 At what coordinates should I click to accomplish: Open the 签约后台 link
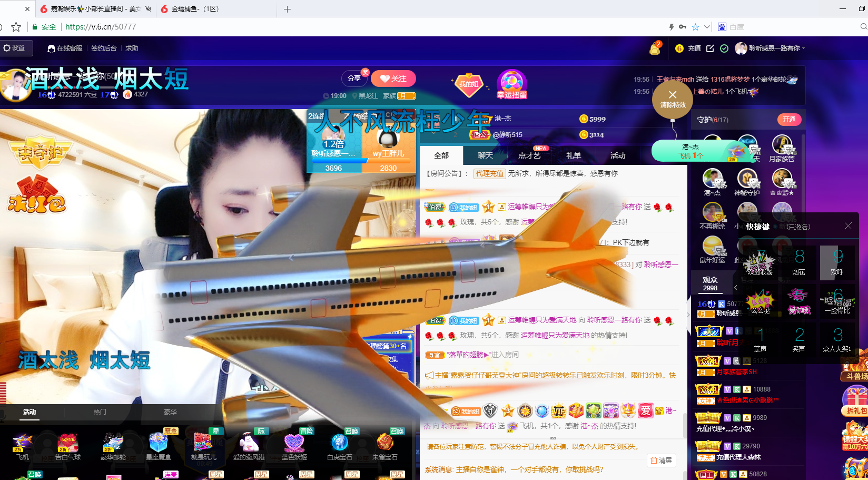104,48
